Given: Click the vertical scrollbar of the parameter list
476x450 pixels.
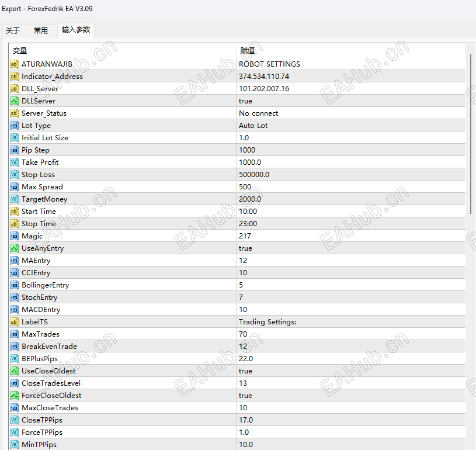Looking at the screenshot, I should 471,134.
